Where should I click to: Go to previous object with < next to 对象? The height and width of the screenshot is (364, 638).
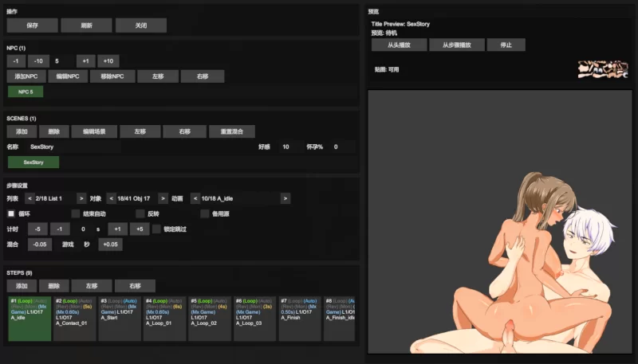pyautogui.click(x=112, y=198)
